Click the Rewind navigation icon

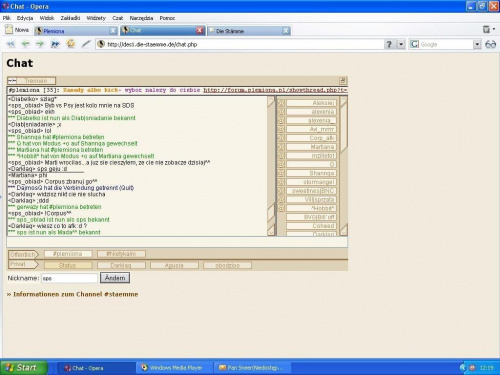click(x=11, y=44)
